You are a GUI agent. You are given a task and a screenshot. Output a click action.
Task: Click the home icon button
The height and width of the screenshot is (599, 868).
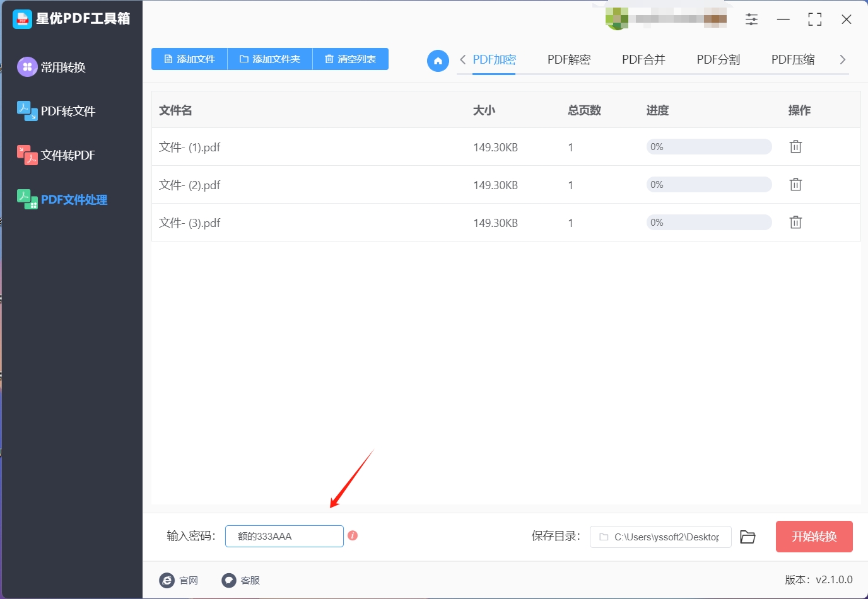click(438, 61)
